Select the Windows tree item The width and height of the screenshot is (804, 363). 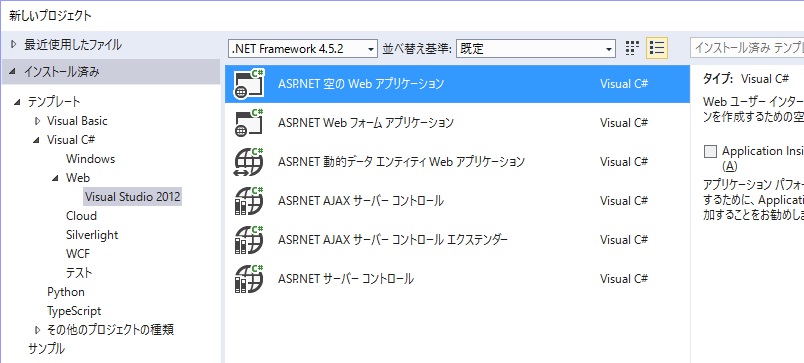click(90, 159)
